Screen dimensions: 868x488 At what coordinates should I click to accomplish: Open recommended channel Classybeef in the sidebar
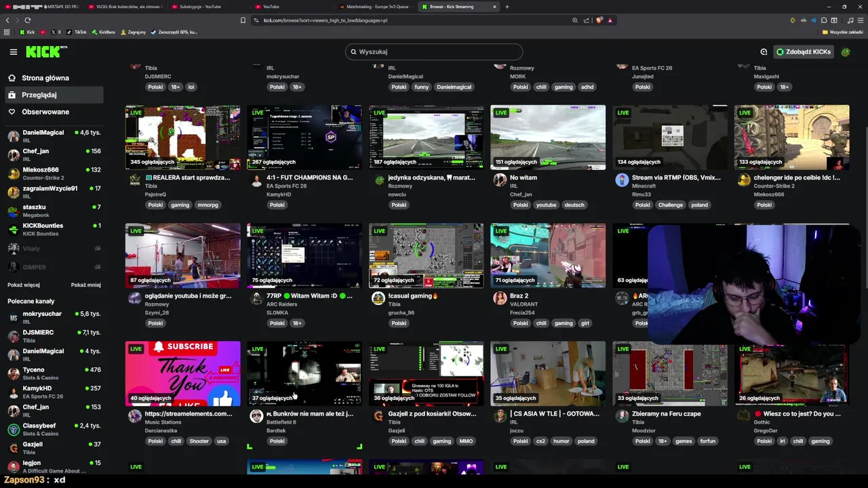pos(54,429)
